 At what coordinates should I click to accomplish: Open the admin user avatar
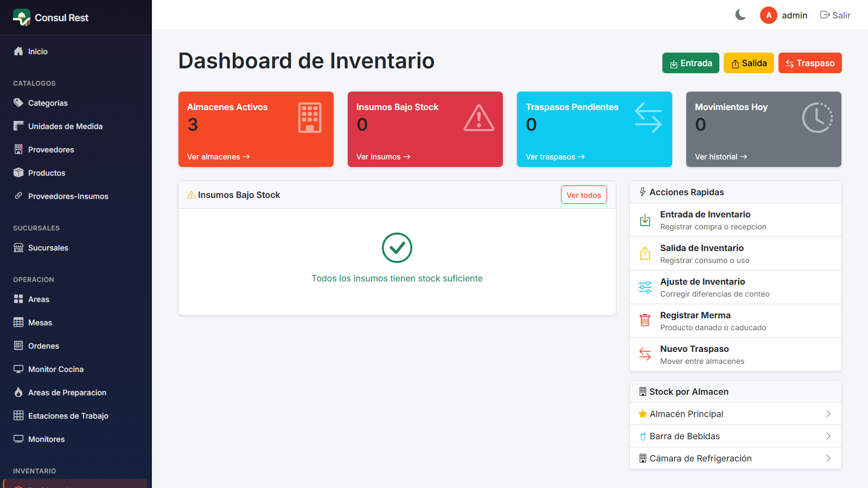coord(768,15)
